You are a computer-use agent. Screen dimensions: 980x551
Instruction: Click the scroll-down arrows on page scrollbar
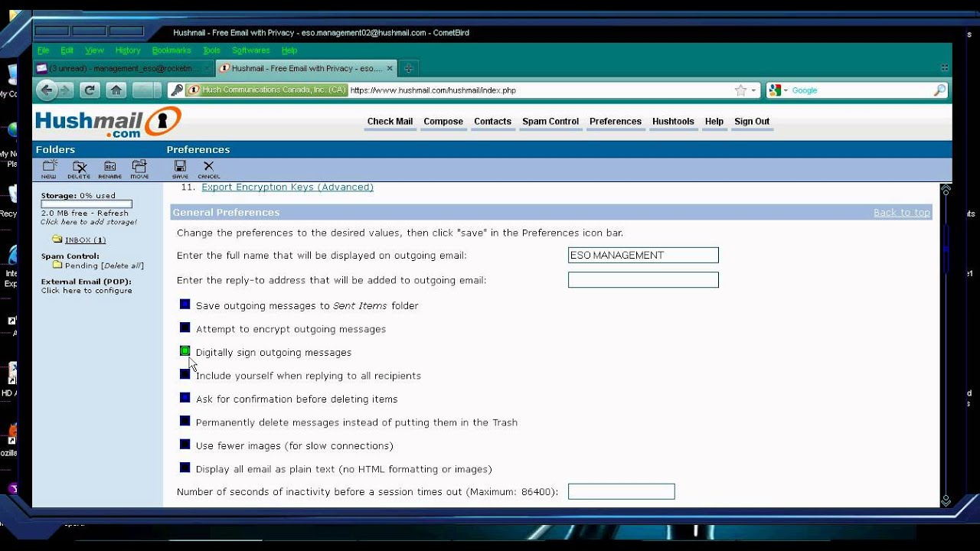click(946, 500)
